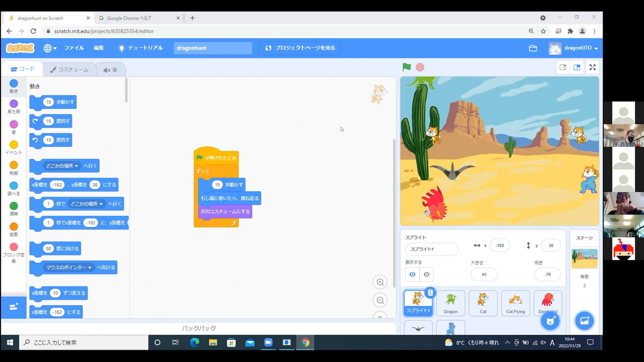Image resolution: width=644 pixels, height=362 pixels.
Task: Select the Dragon sprite thumbnail
Action: [451, 303]
